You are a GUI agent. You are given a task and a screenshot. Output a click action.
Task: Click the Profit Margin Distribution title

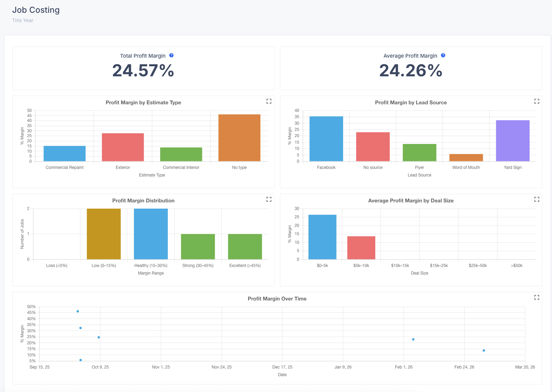click(143, 201)
